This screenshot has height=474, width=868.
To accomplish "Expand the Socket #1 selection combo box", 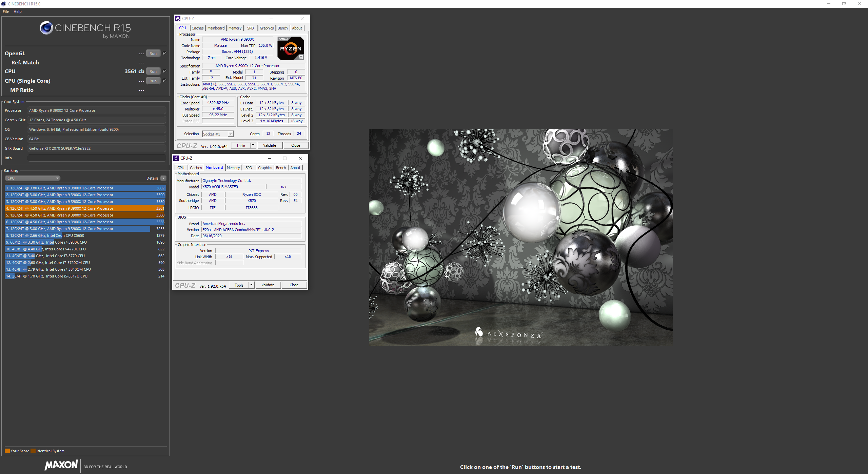I will (230, 134).
